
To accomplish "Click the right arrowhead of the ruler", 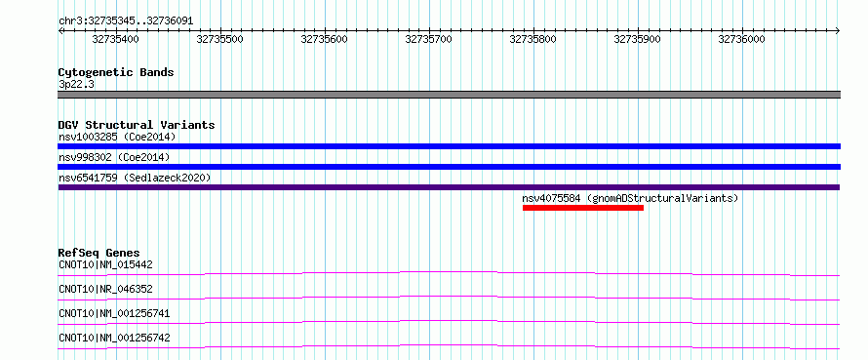I will 838,30.
